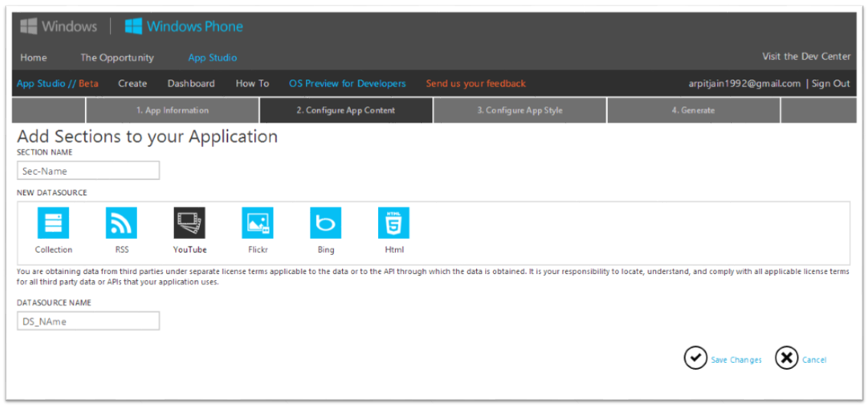Image resolution: width=868 pixels, height=405 pixels.
Task: Switch to 3. Configure App Style step
Action: point(520,110)
